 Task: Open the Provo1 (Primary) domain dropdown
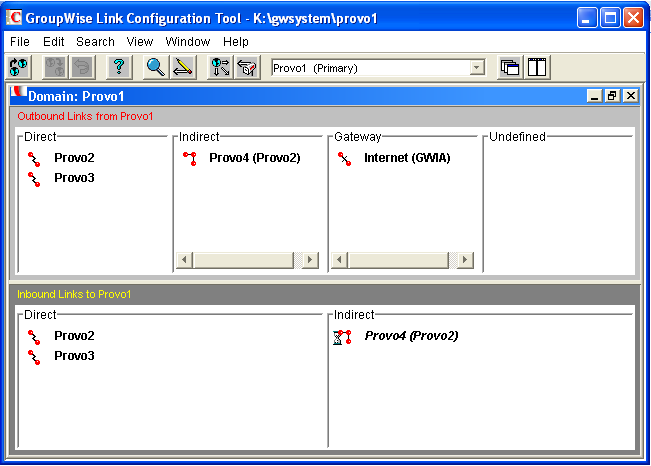pyautogui.click(x=477, y=67)
